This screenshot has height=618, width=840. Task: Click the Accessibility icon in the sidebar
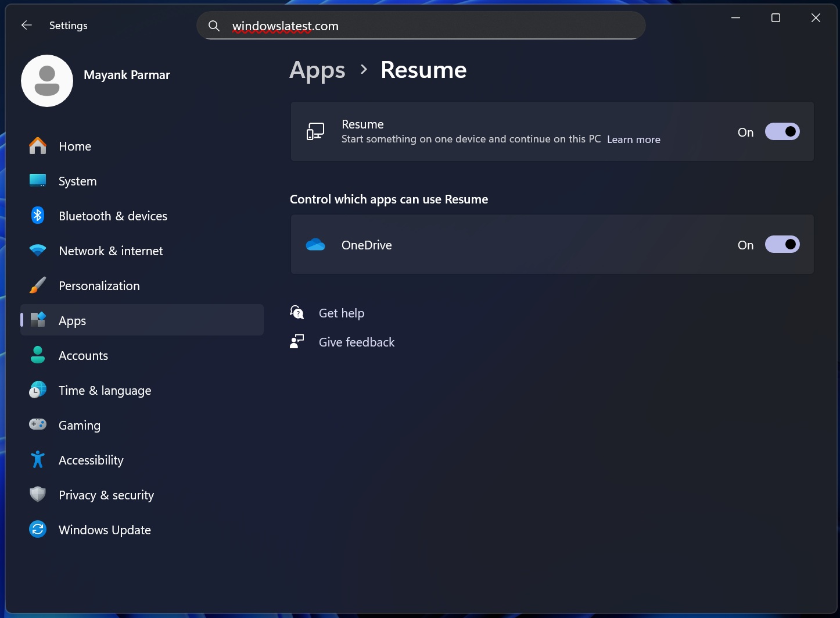(37, 460)
